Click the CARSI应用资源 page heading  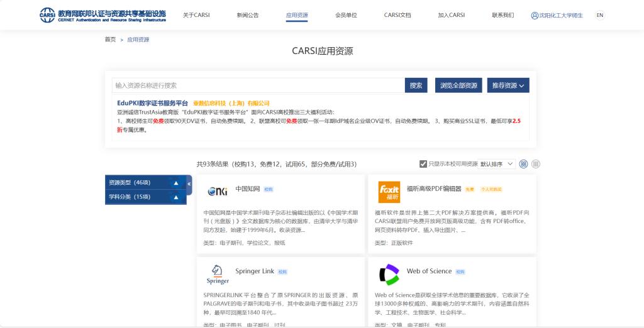pyautogui.click(x=323, y=51)
